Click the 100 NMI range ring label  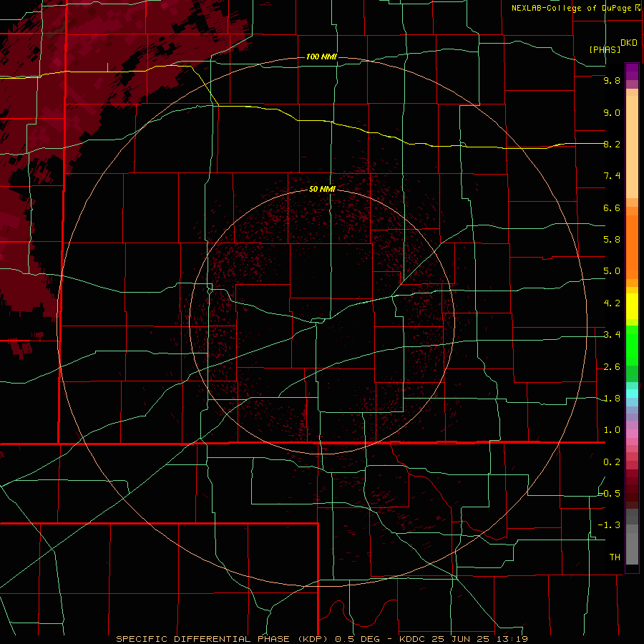click(321, 57)
